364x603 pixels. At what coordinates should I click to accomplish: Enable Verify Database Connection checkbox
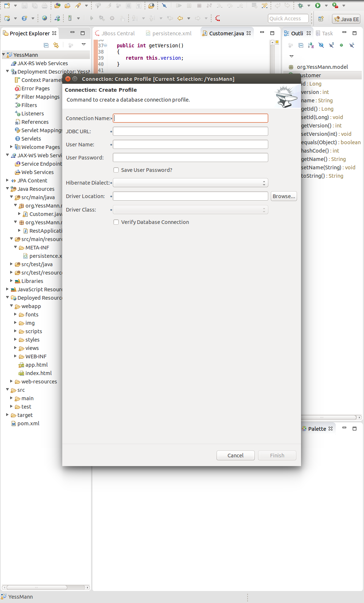point(116,222)
